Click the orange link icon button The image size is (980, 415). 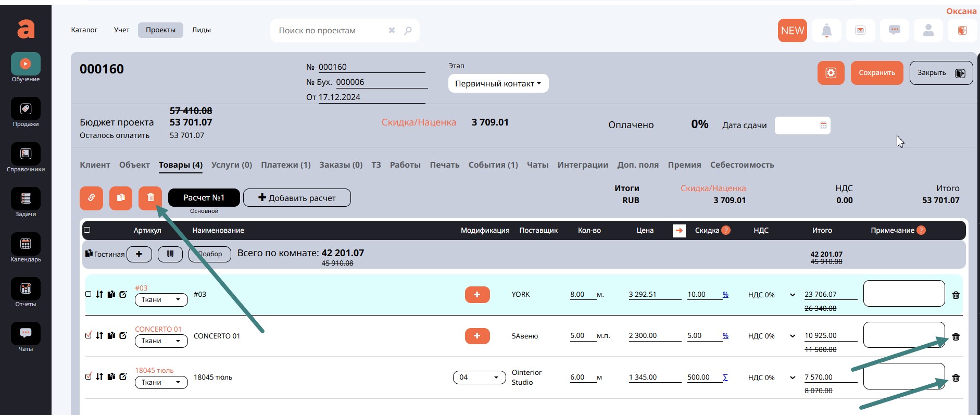pyautogui.click(x=91, y=198)
